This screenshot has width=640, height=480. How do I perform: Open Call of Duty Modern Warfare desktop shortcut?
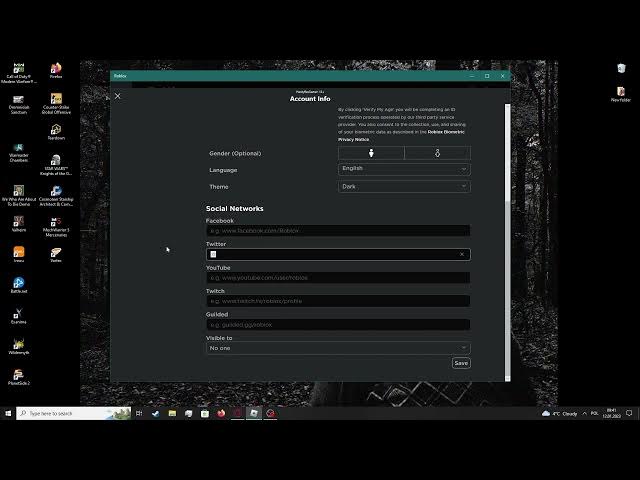click(x=19, y=73)
